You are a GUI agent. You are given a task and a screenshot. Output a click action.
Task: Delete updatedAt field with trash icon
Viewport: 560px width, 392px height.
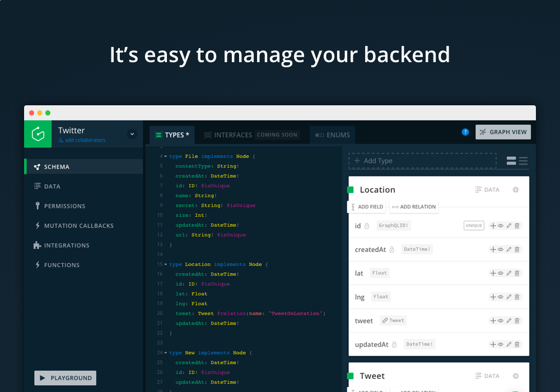point(517,344)
